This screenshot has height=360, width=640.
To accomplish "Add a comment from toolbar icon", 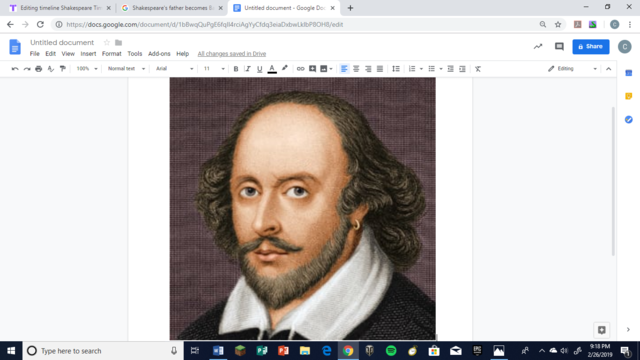I will click(x=312, y=69).
